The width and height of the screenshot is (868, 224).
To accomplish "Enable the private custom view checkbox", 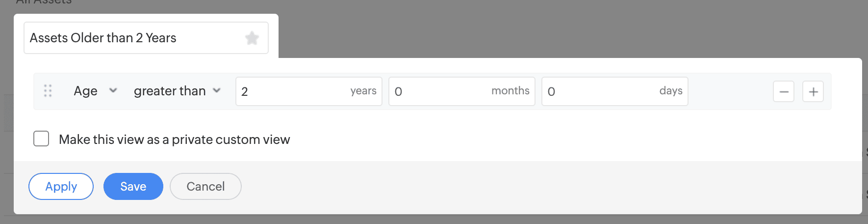I will click(41, 139).
